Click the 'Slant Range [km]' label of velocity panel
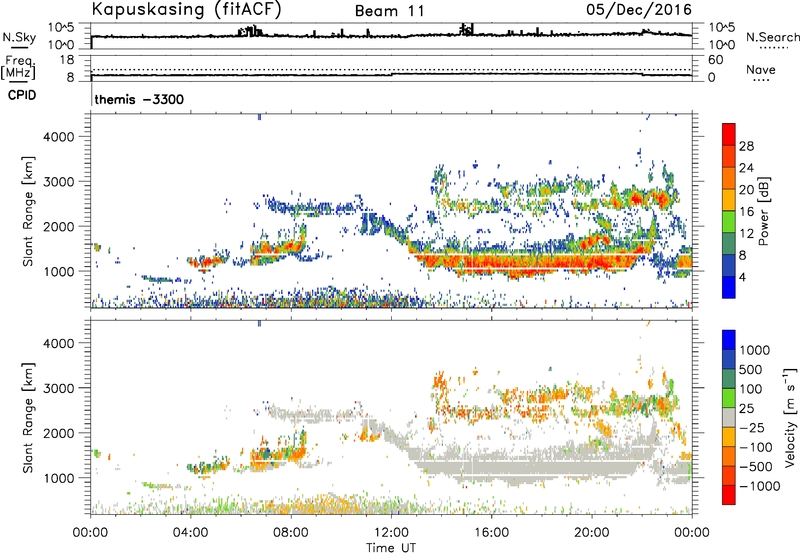Viewport: 800px width, 554px height. coord(28,418)
